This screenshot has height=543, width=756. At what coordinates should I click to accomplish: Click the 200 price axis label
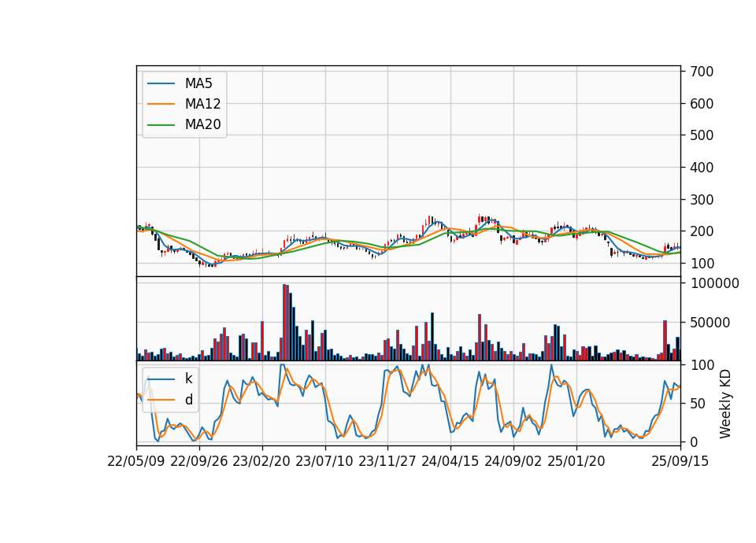point(702,231)
